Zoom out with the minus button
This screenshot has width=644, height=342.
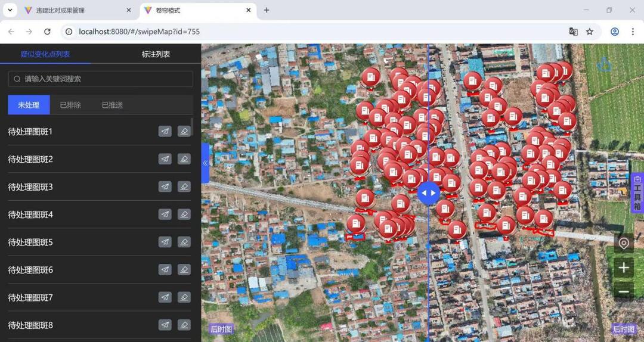[624, 292]
